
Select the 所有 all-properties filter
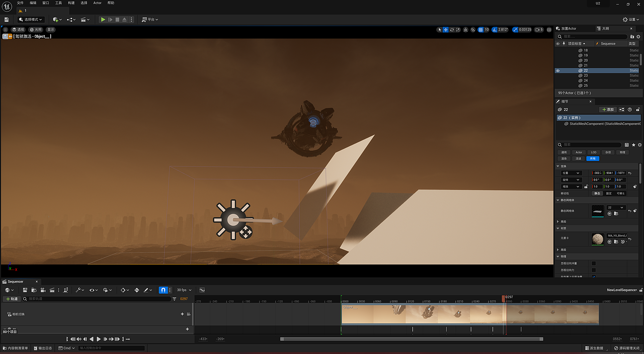593,158
